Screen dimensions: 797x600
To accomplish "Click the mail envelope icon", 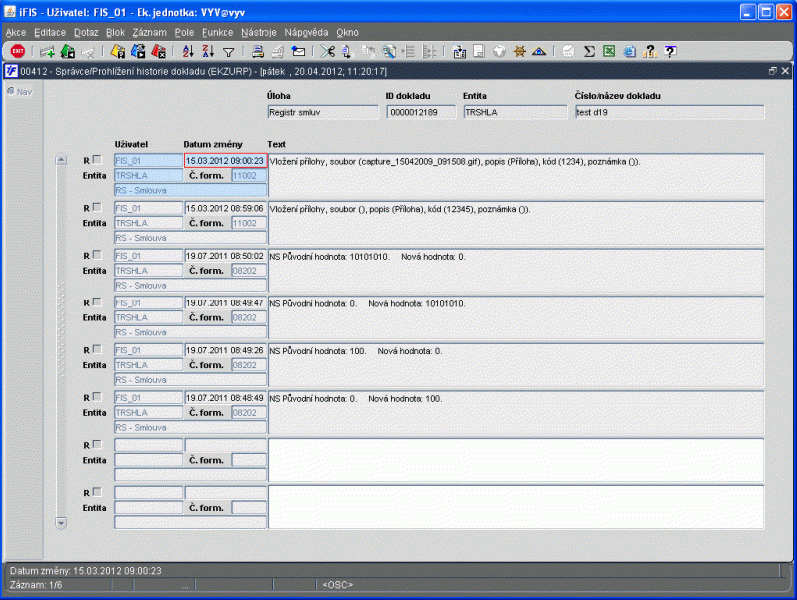I will pyautogui.click(x=298, y=51).
